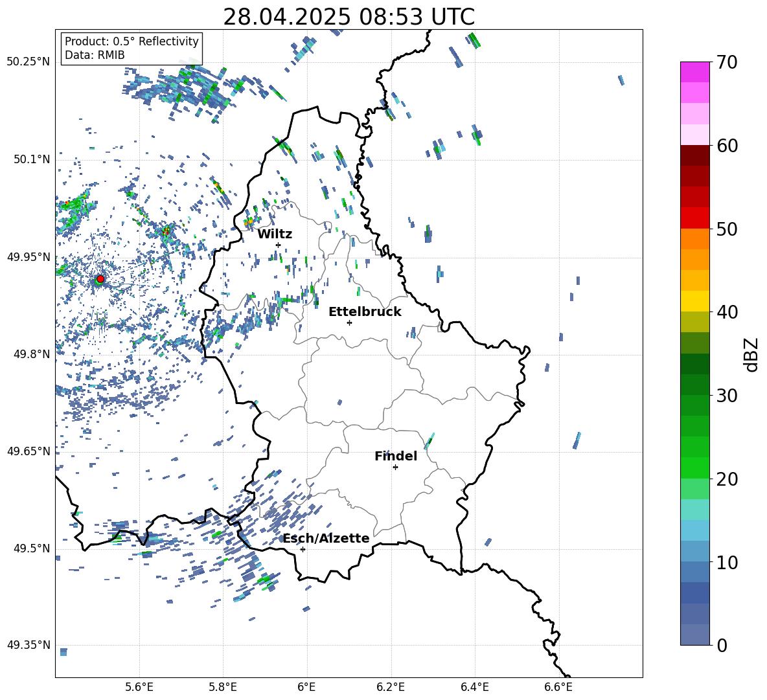
Task: Click the 60 colorbar tick label
Action: tap(726, 146)
